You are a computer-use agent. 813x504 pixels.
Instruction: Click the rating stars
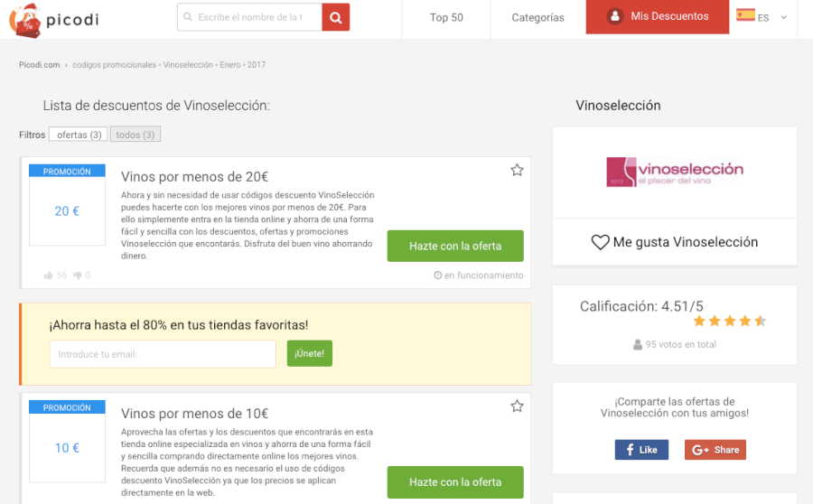pyautogui.click(x=730, y=321)
